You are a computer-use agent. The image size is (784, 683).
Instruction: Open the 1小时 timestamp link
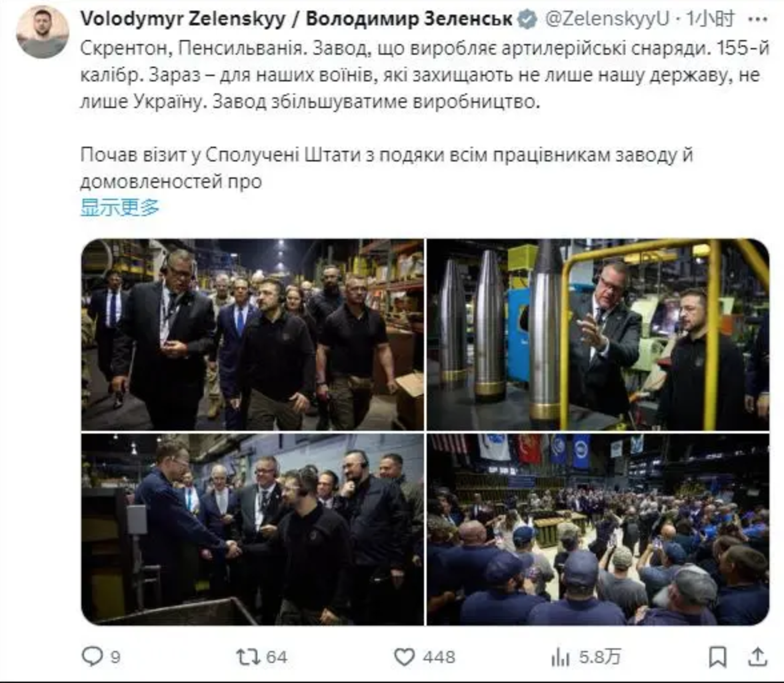point(711,19)
